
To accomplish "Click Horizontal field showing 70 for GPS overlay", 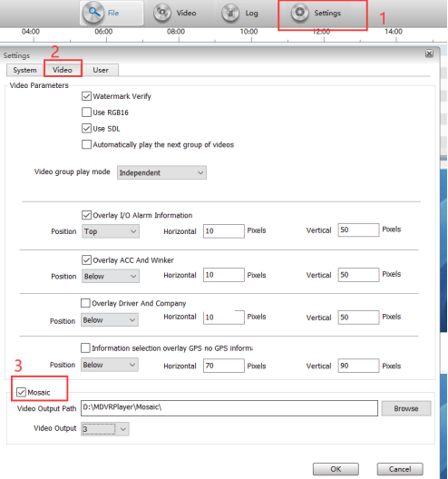I will coord(224,366).
